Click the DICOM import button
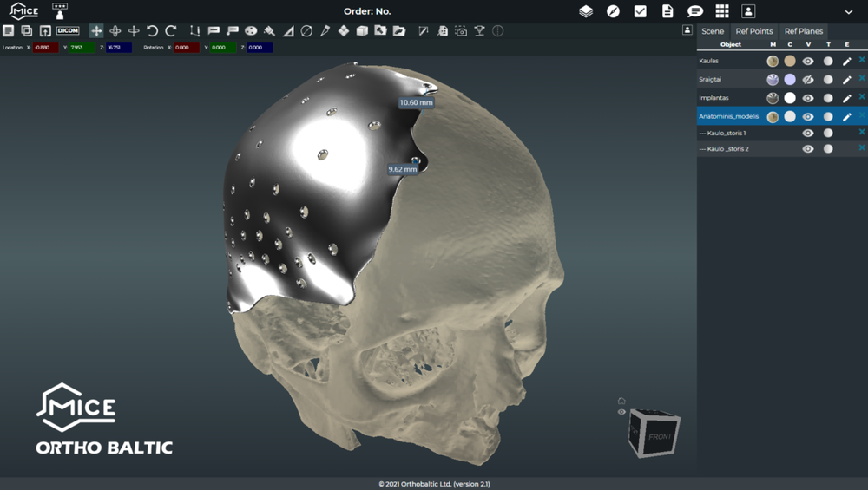 click(x=68, y=30)
